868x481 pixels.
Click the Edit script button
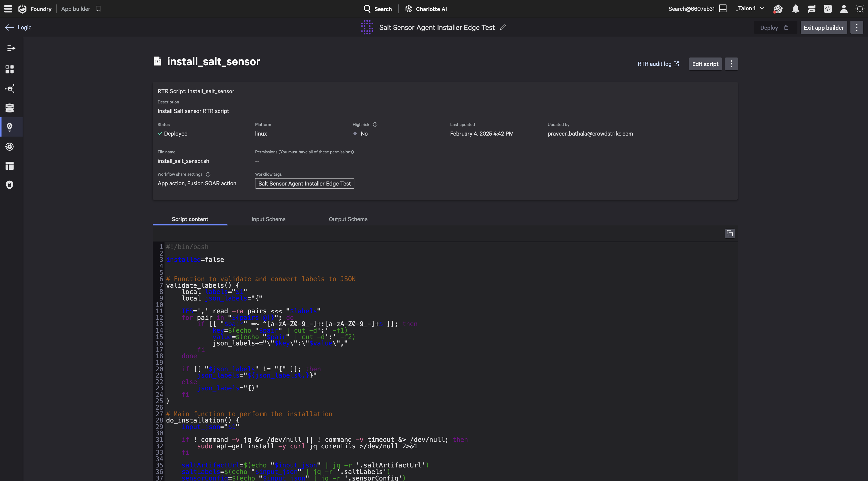click(x=705, y=64)
